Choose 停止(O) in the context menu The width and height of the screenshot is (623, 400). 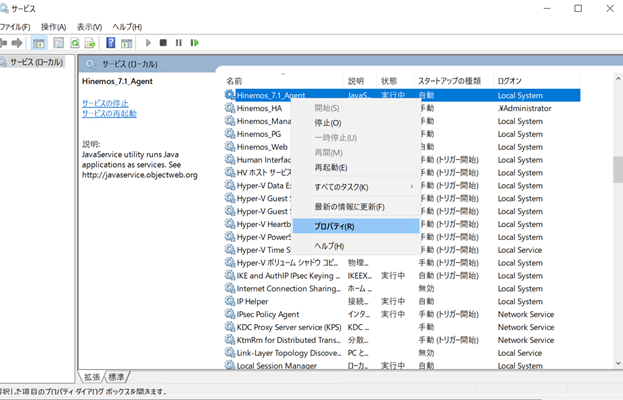point(356,123)
